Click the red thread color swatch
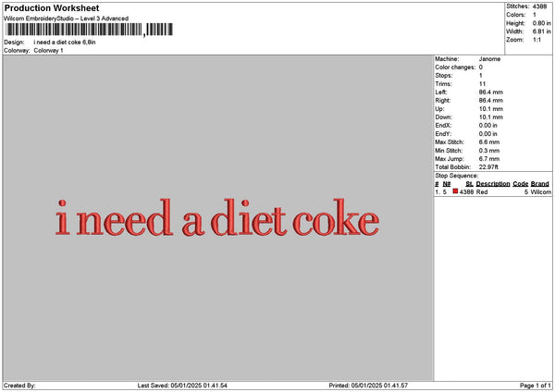555x392 pixels. [x=455, y=191]
